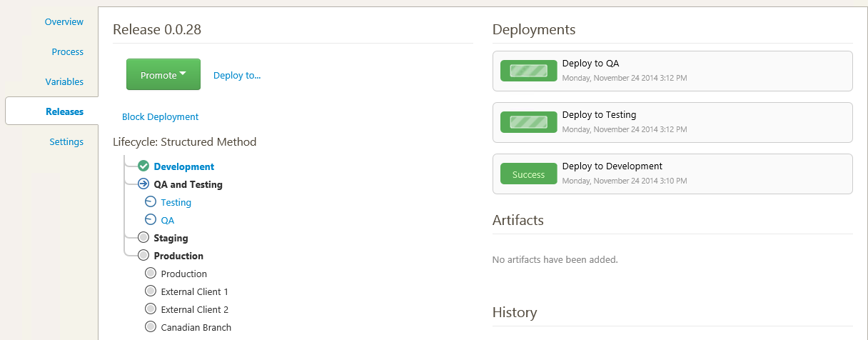
Task: Click the gray circle beside bold Production phase
Action: [x=143, y=256]
